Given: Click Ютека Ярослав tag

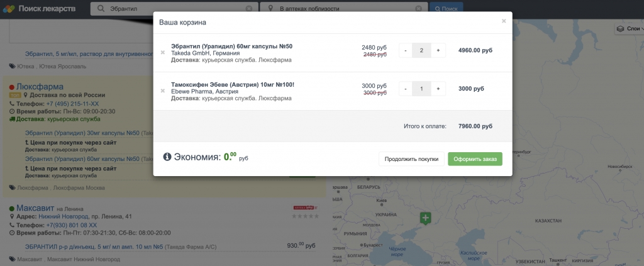Looking at the screenshot, I should (62, 67).
